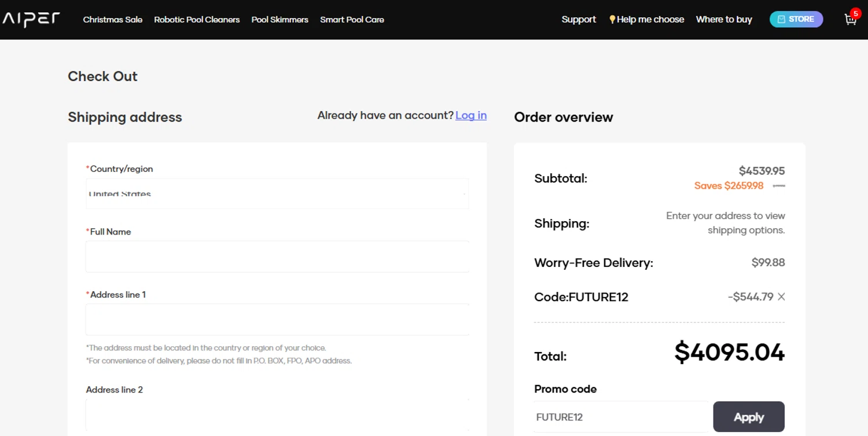Viewport: 868px width, 436px height.
Task: Click the P.O. BOX, FPO, APO address note
Action: (219, 361)
